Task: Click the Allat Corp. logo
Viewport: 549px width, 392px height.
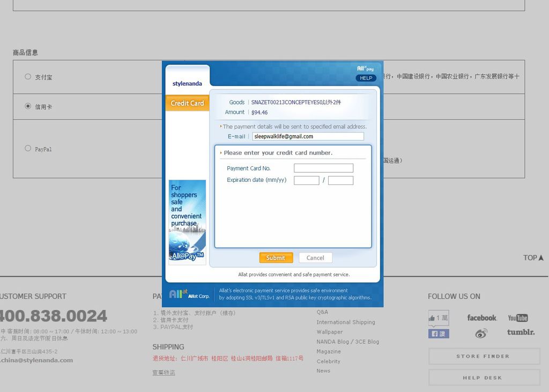Action: 189,294
